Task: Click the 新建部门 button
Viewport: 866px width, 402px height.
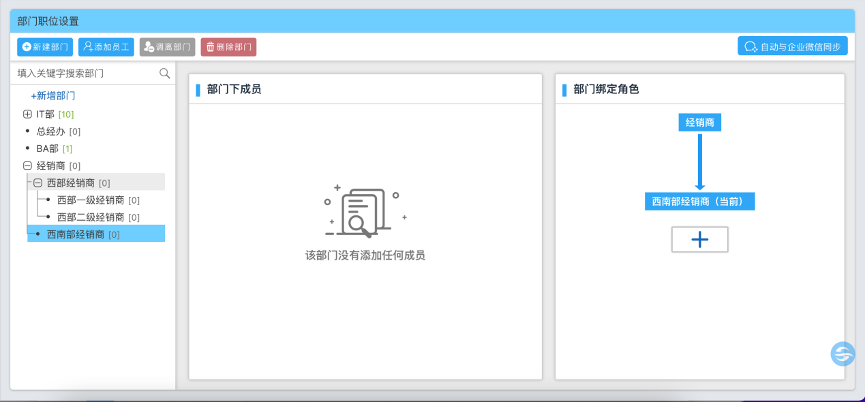Action: [x=45, y=47]
